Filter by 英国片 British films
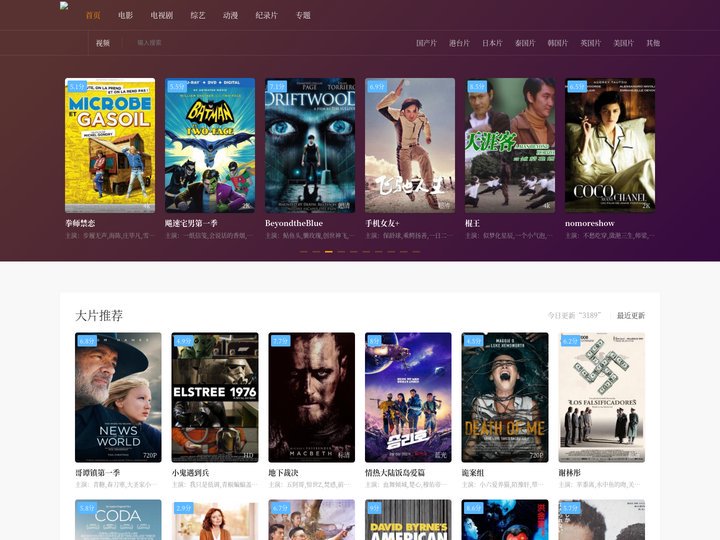This screenshot has width=720, height=540. pos(591,43)
